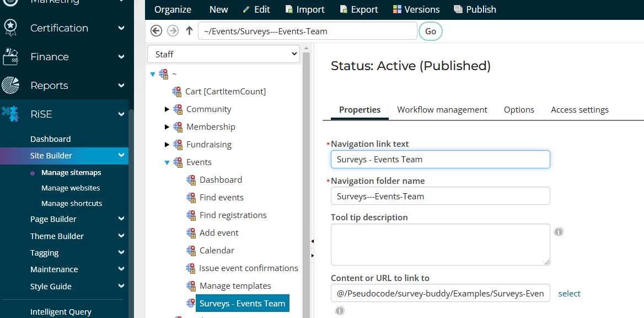Click the sitemap path address field

(x=307, y=31)
